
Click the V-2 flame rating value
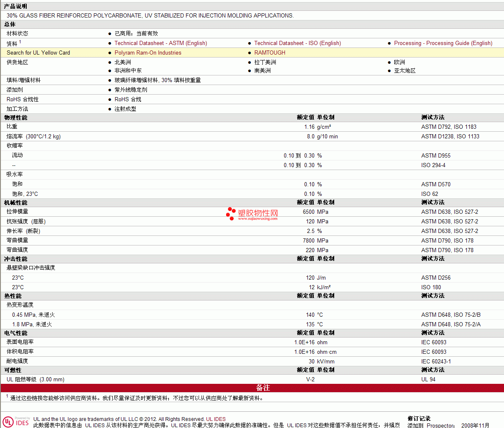tap(310, 379)
